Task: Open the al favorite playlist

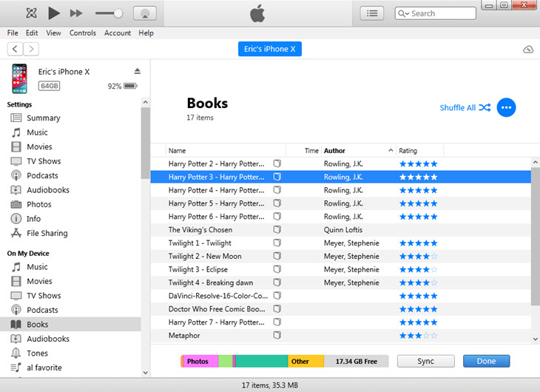Action: pyautogui.click(x=44, y=368)
